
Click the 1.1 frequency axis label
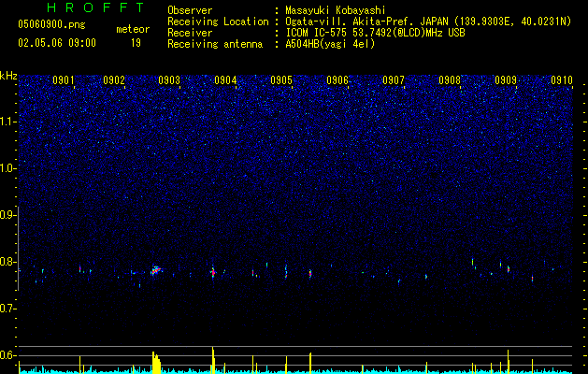coord(8,122)
